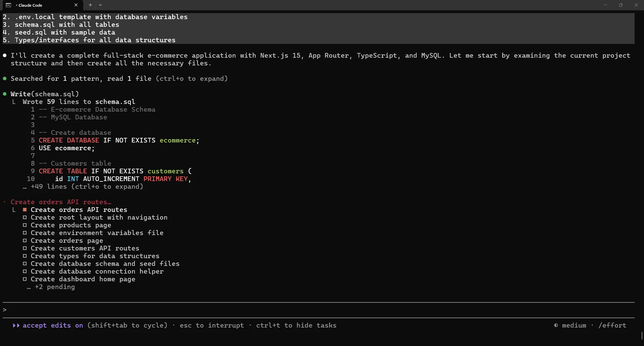Screen dimensions: 644x346
Task: Expand the +2 pending tasks entry
Action: [x=51, y=287]
